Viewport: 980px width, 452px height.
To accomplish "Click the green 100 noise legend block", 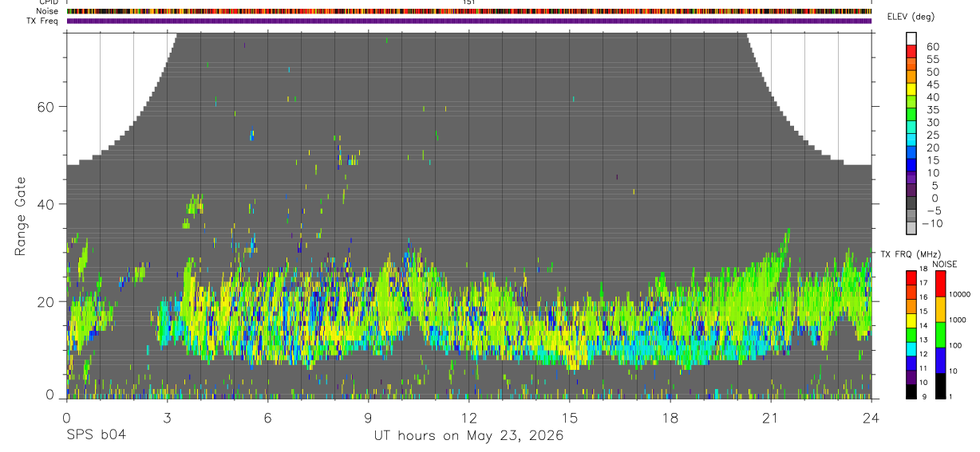I will pos(942,334).
